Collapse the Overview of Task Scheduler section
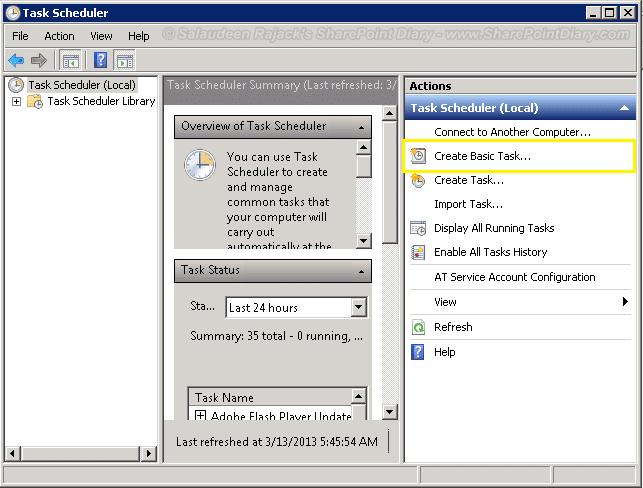This screenshot has width=643, height=488. coord(361,127)
